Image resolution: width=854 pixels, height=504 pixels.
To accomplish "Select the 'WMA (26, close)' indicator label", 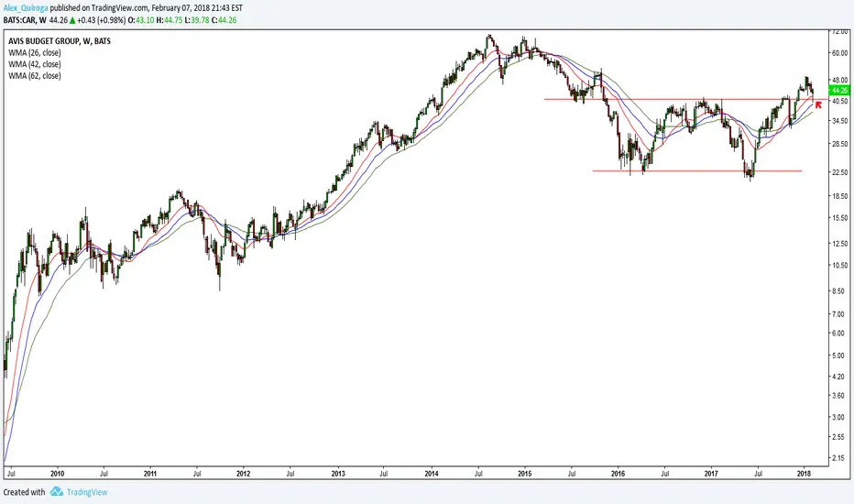I will tap(34, 53).
